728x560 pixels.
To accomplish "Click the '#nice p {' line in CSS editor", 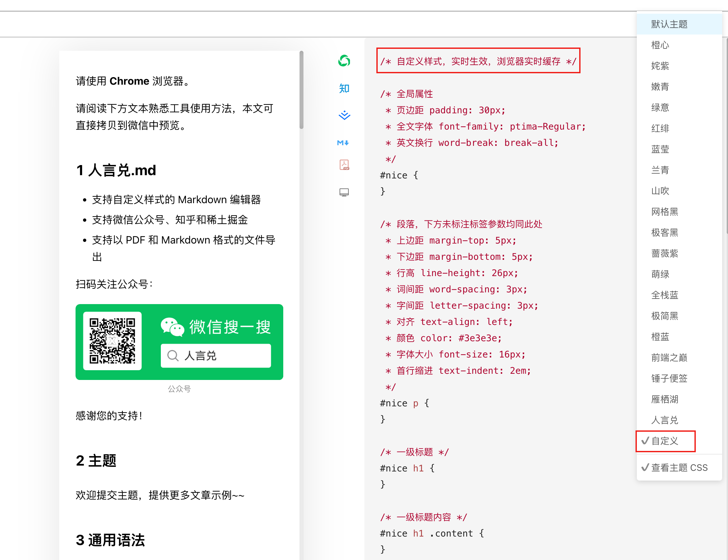I will pyautogui.click(x=405, y=403).
